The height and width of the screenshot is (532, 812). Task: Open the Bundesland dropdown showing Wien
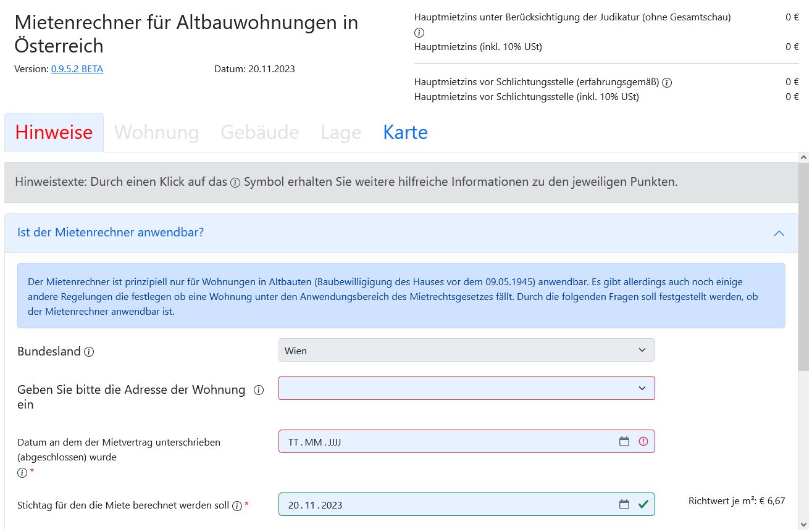[x=466, y=350]
